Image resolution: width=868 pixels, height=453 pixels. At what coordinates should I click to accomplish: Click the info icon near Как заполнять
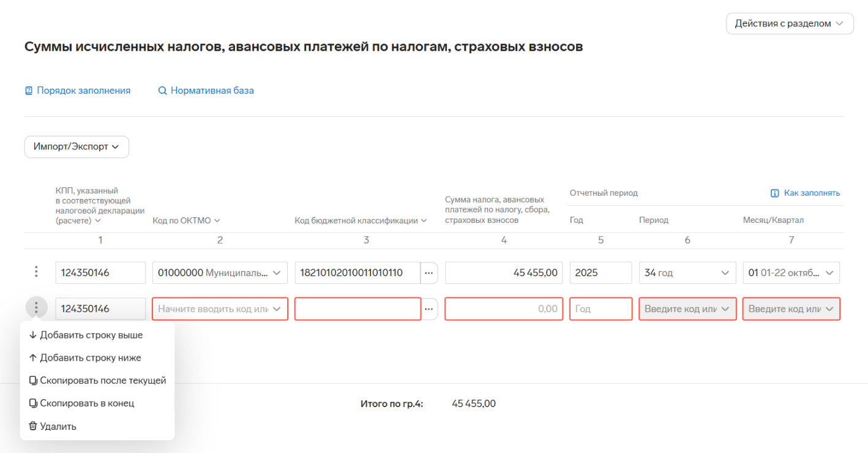774,193
